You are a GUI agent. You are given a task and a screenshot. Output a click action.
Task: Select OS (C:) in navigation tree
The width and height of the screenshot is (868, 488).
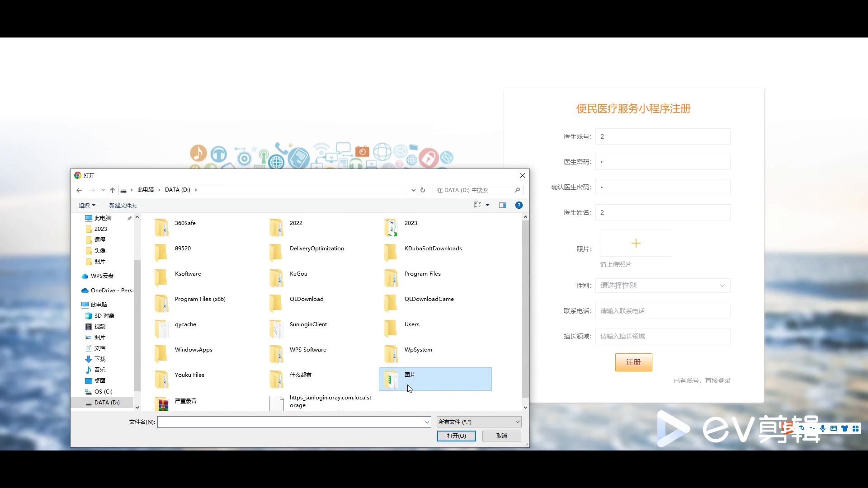coord(103,392)
